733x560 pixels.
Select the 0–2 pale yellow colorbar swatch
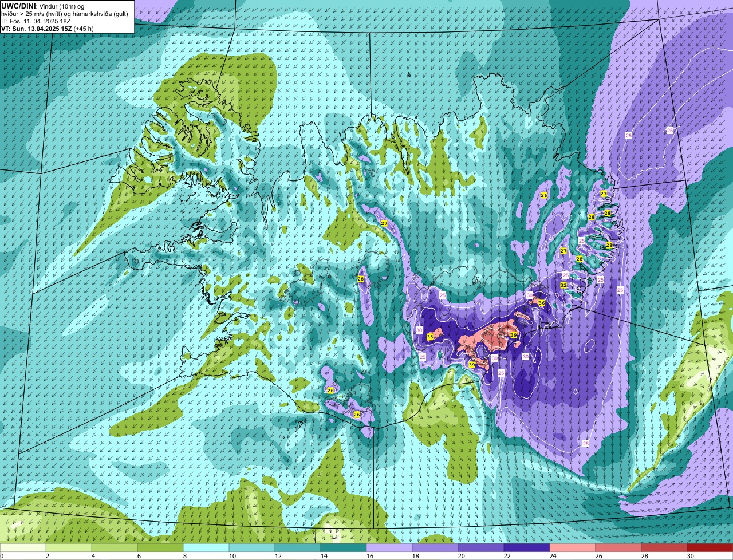tap(23, 547)
